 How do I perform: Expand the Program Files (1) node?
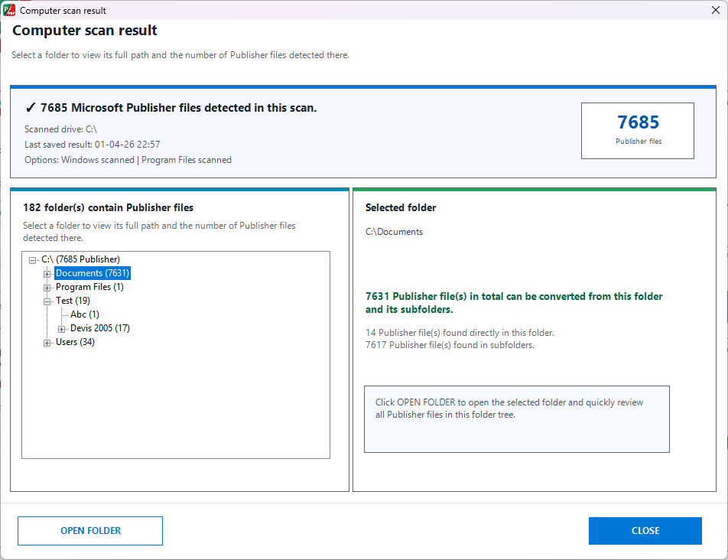[47, 288]
